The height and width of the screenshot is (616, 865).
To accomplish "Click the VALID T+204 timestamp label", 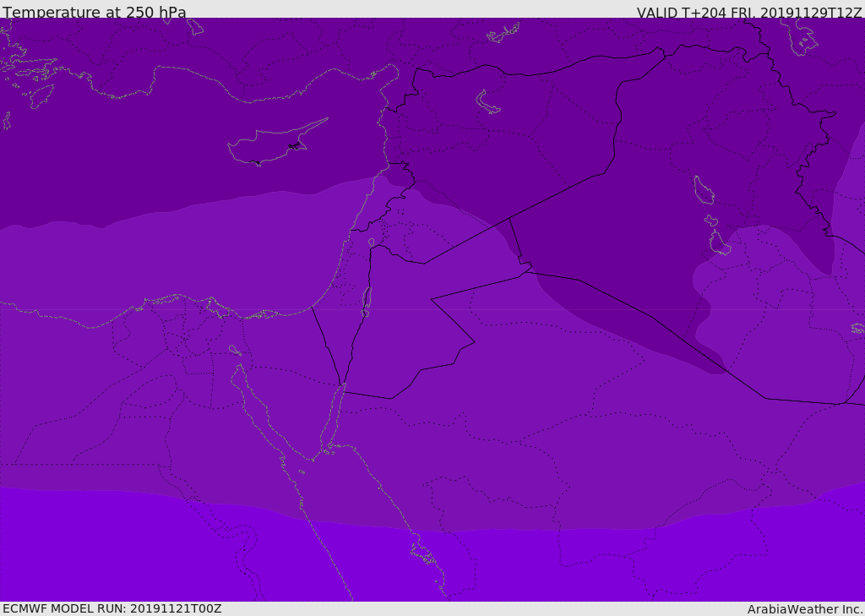I will click(x=748, y=12).
